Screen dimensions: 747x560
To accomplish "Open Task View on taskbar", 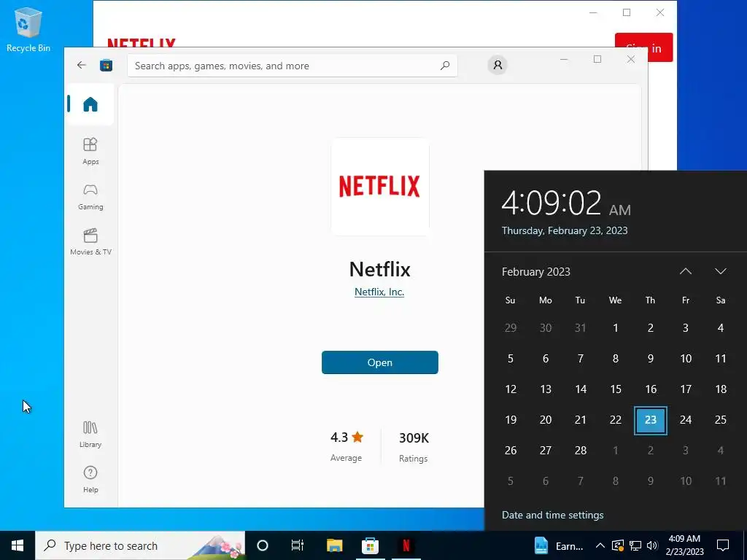I will click(x=298, y=545).
